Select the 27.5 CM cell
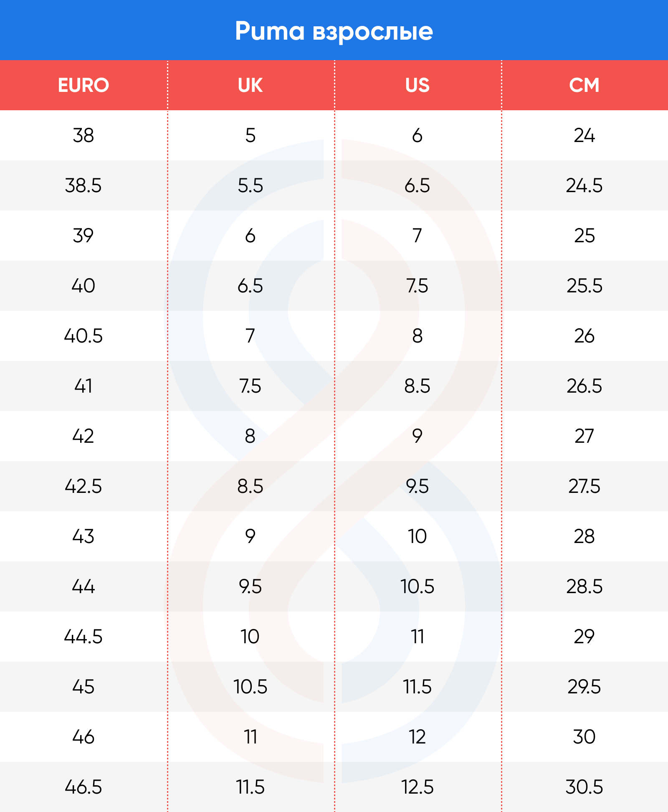This screenshot has width=668, height=812. [584, 486]
